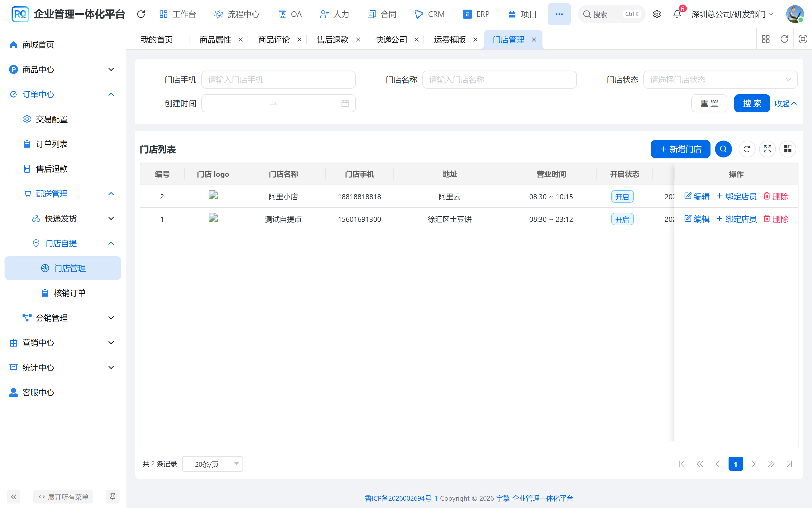Open the 门店状态 dropdown
The height and width of the screenshot is (508, 812).
720,80
